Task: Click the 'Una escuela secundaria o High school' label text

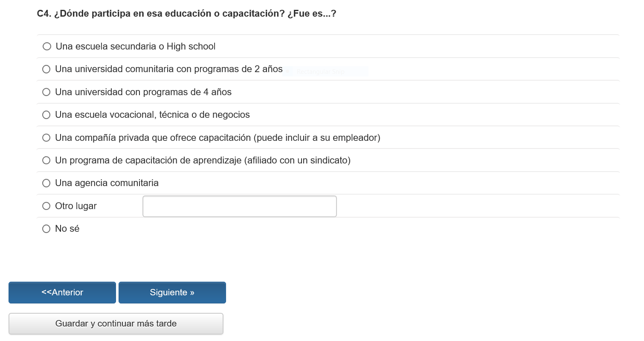Action: (136, 46)
